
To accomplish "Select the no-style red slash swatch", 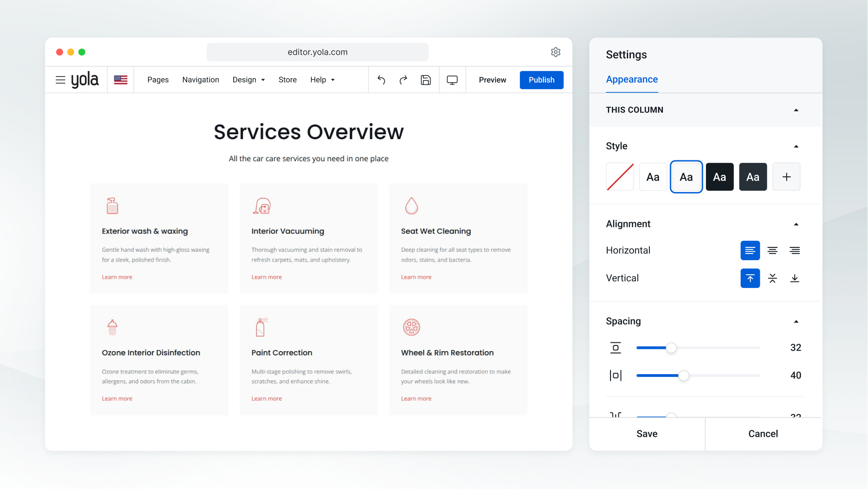I will pos(620,177).
